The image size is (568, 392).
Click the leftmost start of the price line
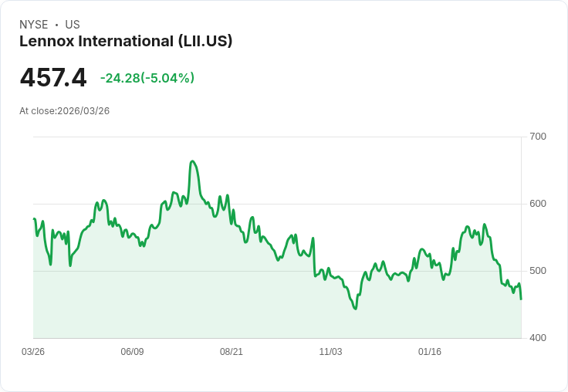click(x=34, y=219)
